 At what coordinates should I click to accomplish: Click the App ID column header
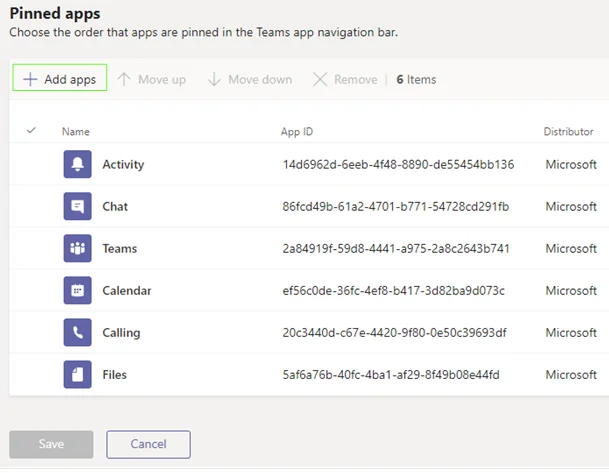point(297,132)
